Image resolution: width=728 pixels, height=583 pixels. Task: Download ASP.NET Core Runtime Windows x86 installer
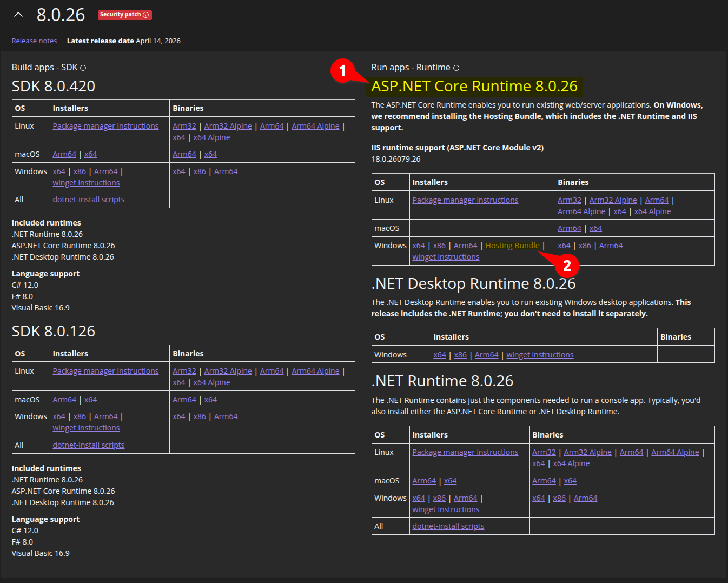pos(439,246)
